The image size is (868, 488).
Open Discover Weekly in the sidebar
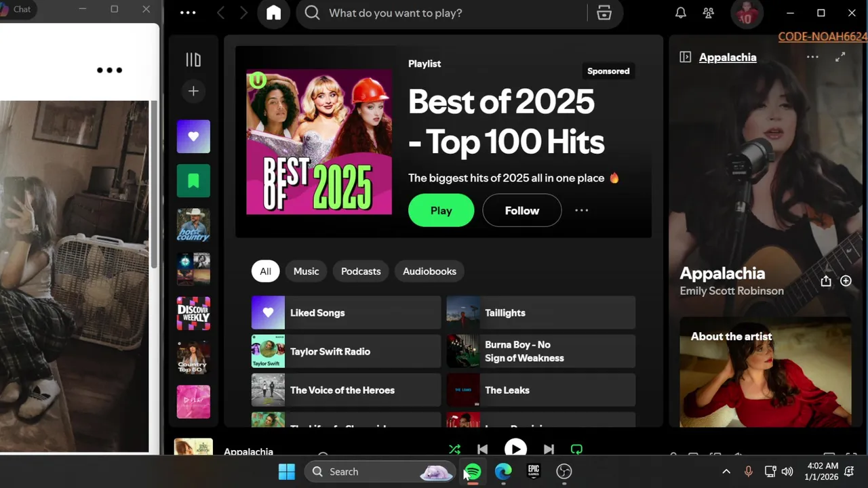[x=193, y=313]
